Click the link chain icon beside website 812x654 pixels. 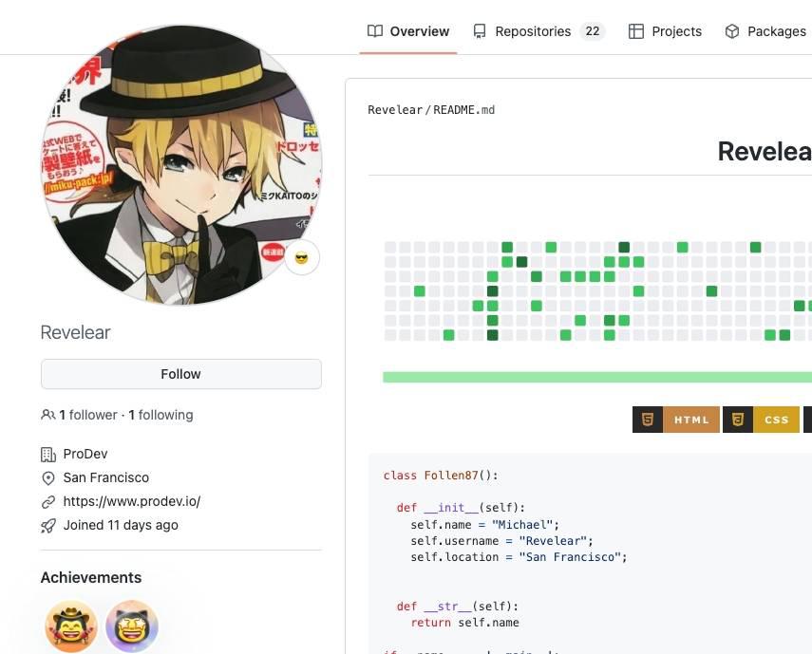(x=48, y=502)
